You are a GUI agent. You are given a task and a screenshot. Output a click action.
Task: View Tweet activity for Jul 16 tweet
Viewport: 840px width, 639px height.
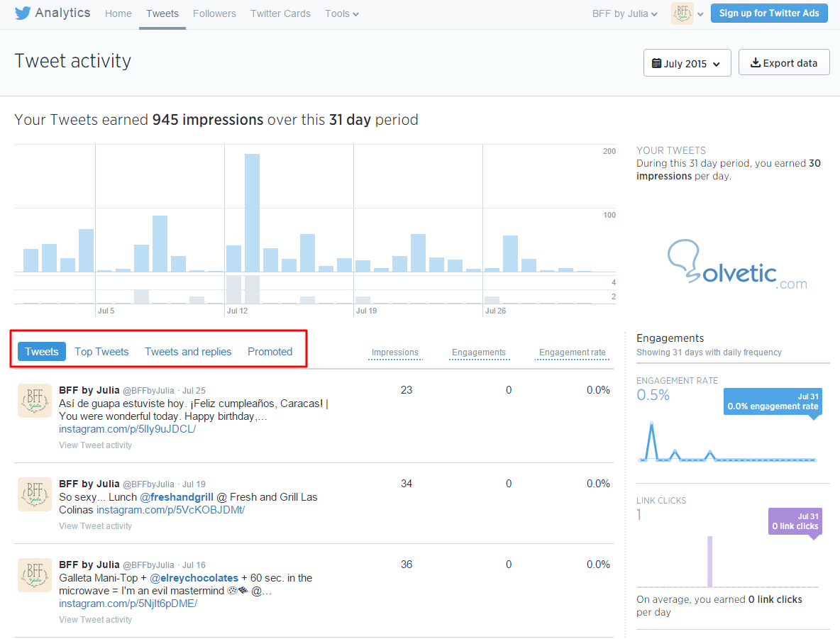[x=95, y=620]
